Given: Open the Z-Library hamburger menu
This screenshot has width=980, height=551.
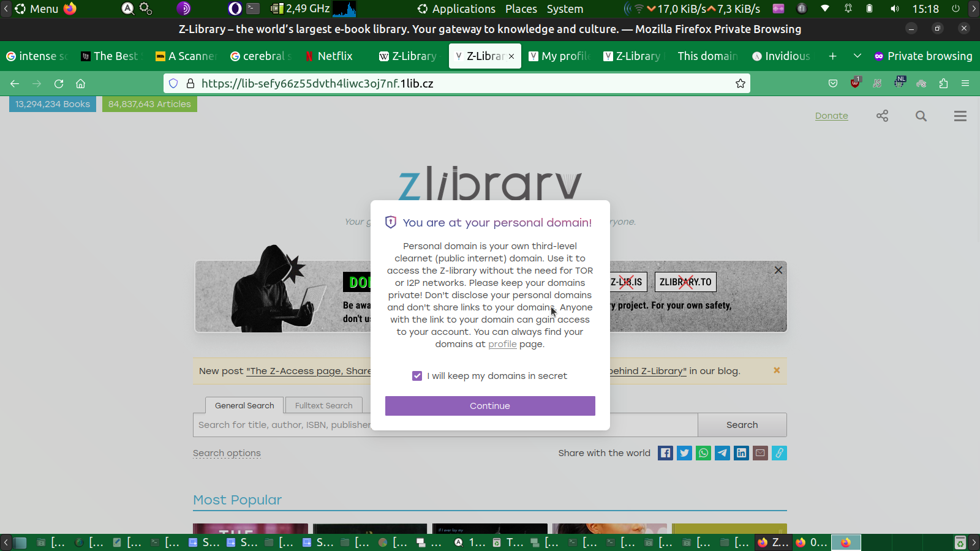Looking at the screenshot, I should [x=960, y=116].
